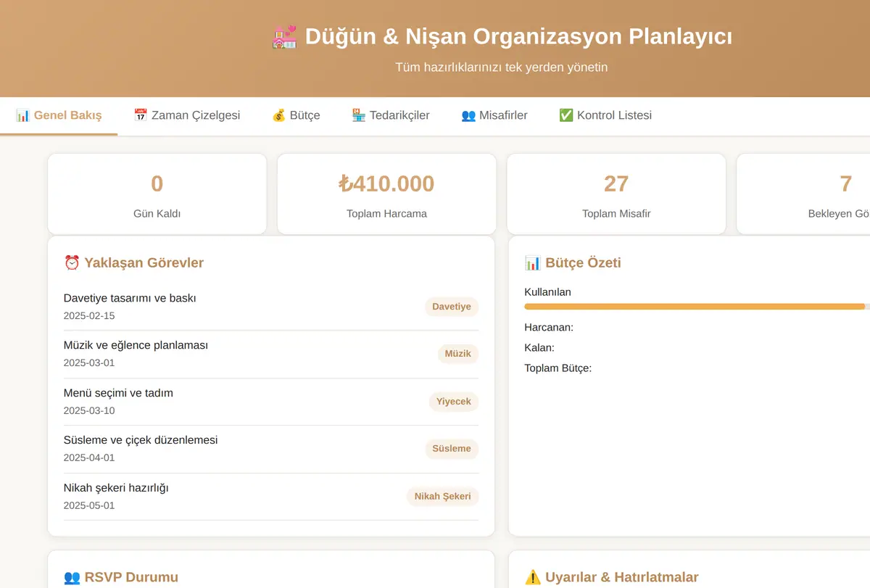This screenshot has width=870, height=588.
Task: Open the Kontrol Listesi tab
Action: 605,115
